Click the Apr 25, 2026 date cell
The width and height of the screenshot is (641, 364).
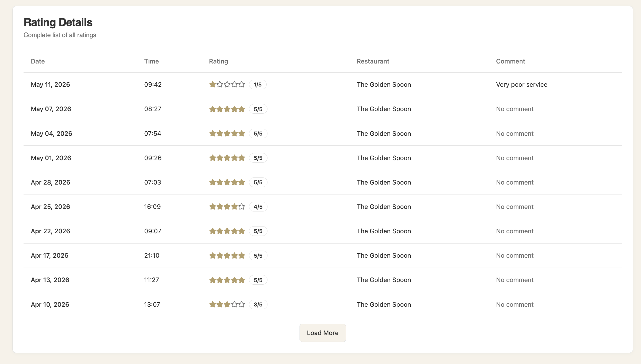pyautogui.click(x=50, y=207)
